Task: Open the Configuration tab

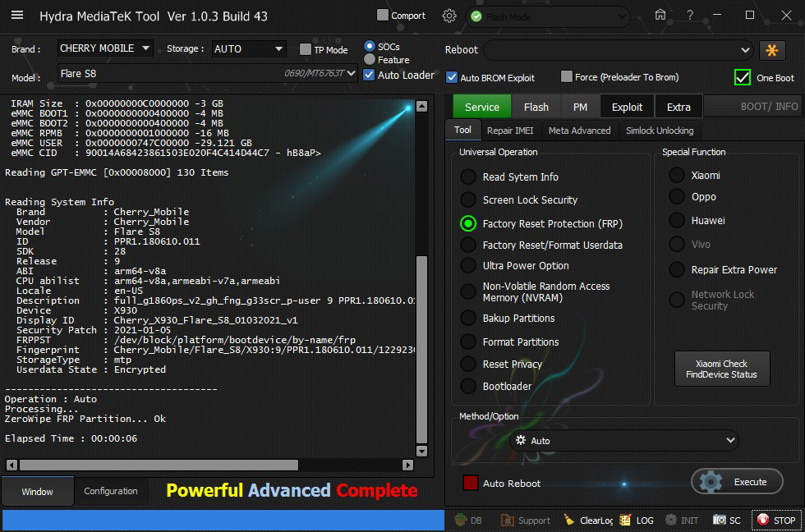Action: (111, 491)
